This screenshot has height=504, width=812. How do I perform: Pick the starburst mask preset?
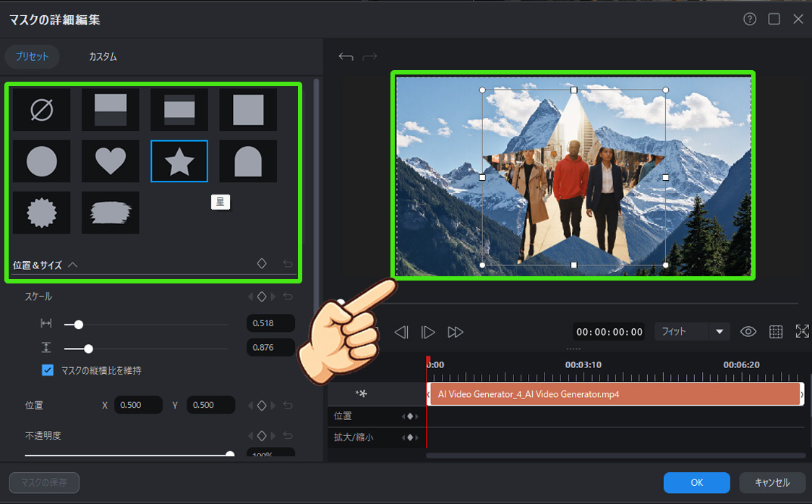tap(42, 213)
